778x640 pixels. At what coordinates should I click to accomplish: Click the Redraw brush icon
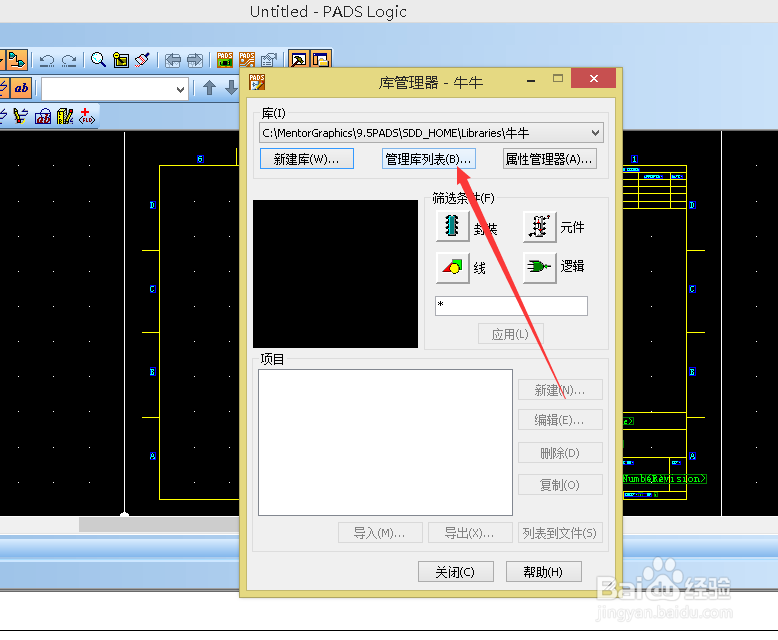(x=142, y=60)
